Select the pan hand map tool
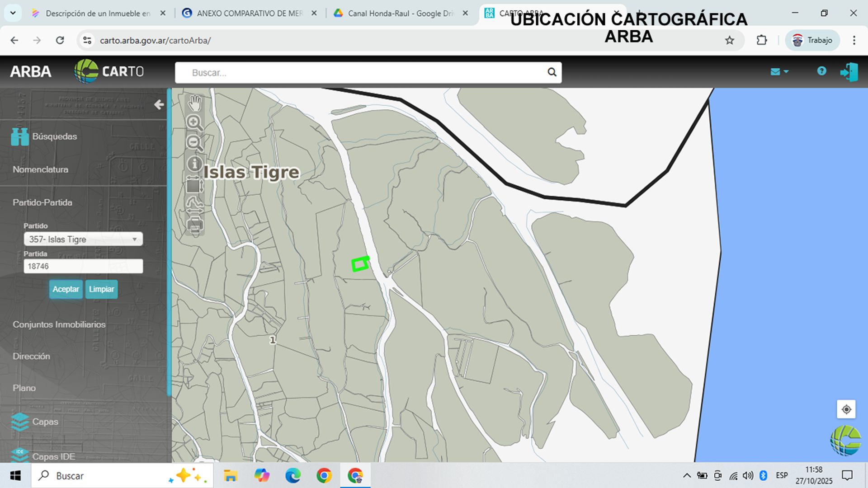Screen dimensions: 868x488 (x=194, y=103)
